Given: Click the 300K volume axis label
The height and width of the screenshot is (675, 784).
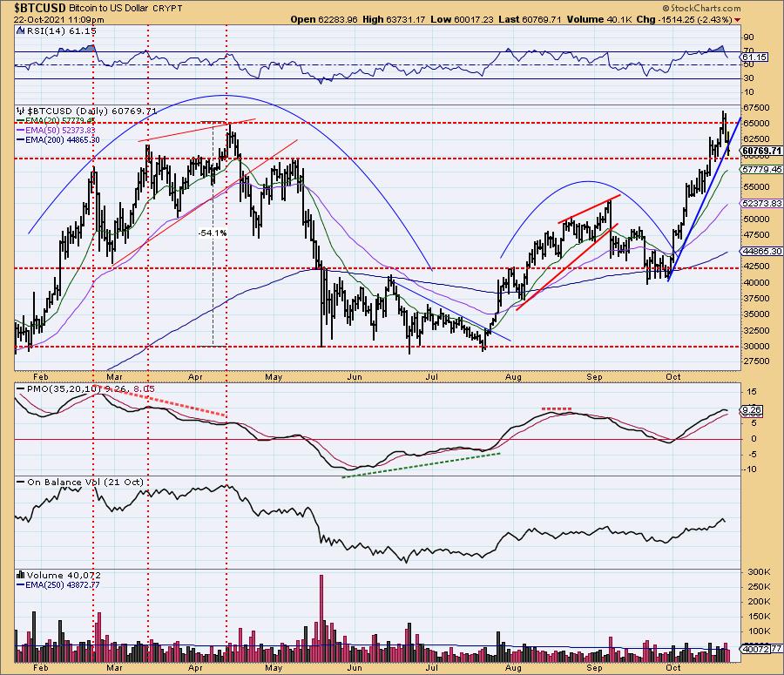Looking at the screenshot, I should point(759,572).
